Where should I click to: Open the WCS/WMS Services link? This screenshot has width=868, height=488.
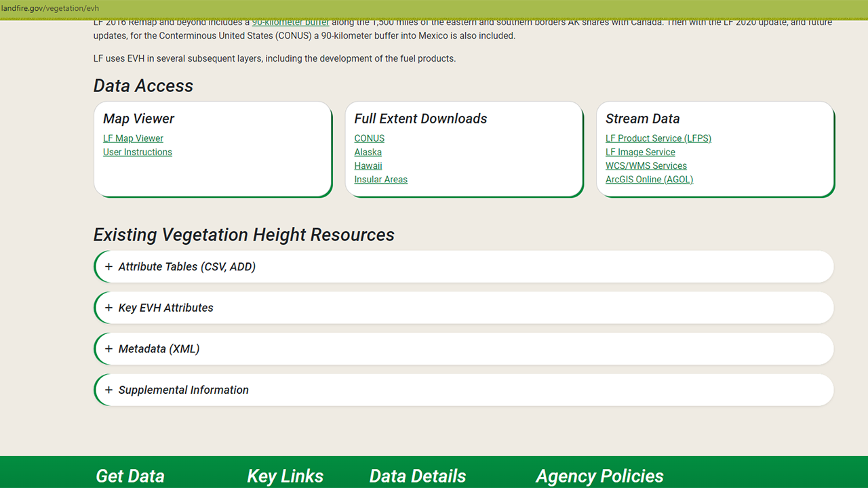pos(646,165)
